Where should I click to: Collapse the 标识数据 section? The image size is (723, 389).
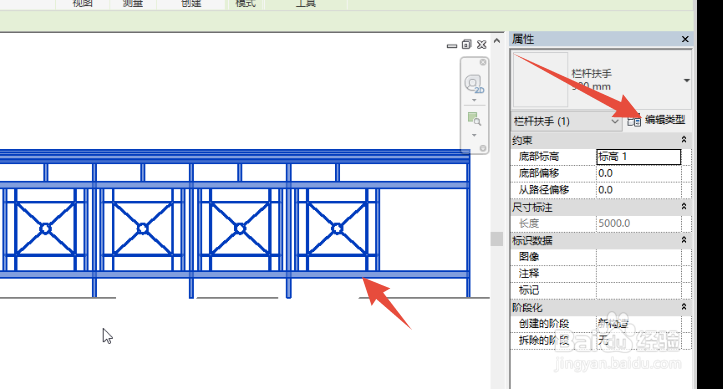click(684, 240)
